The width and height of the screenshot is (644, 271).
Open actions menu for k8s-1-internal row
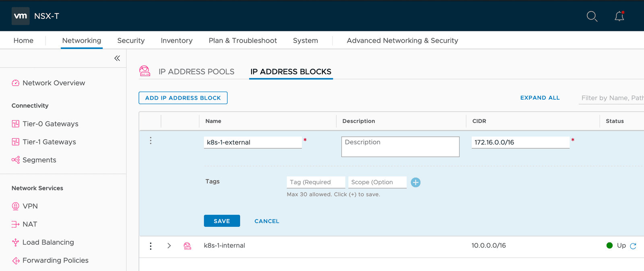point(151,246)
